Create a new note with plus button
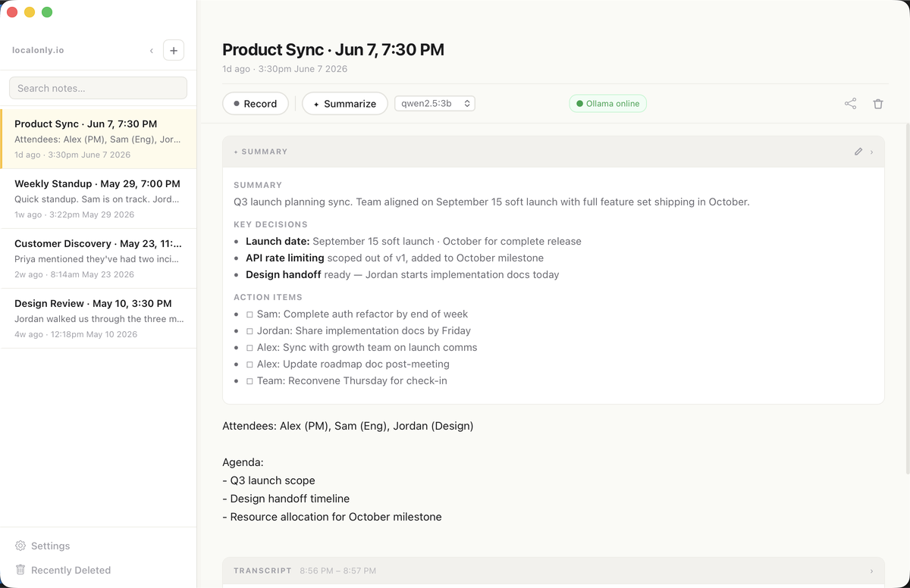The image size is (910, 588). (174, 51)
